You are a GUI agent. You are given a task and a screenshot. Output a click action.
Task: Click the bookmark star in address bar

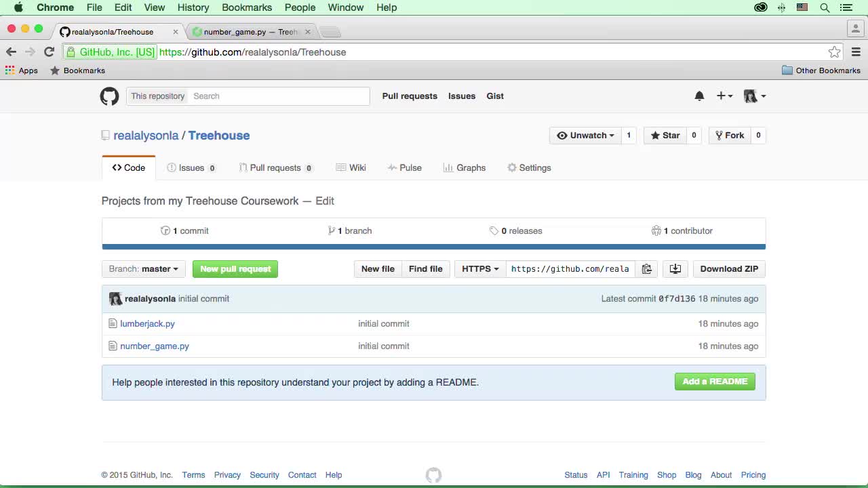coord(835,51)
